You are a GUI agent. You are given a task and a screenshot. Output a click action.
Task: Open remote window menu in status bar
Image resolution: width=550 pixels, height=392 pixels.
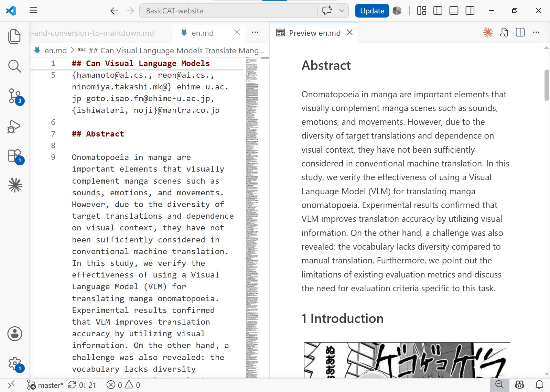(11, 385)
